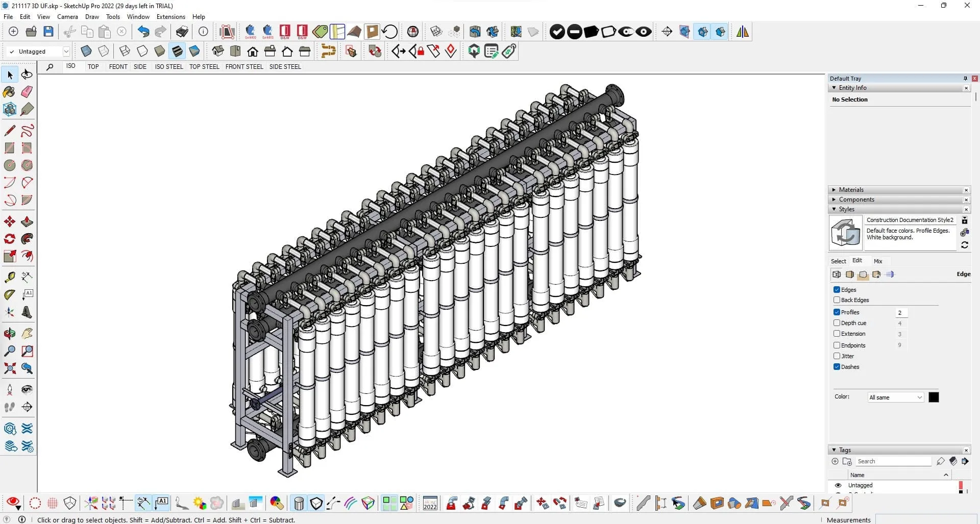Open the Extensions menu
The width and height of the screenshot is (980, 524).
tap(171, 17)
